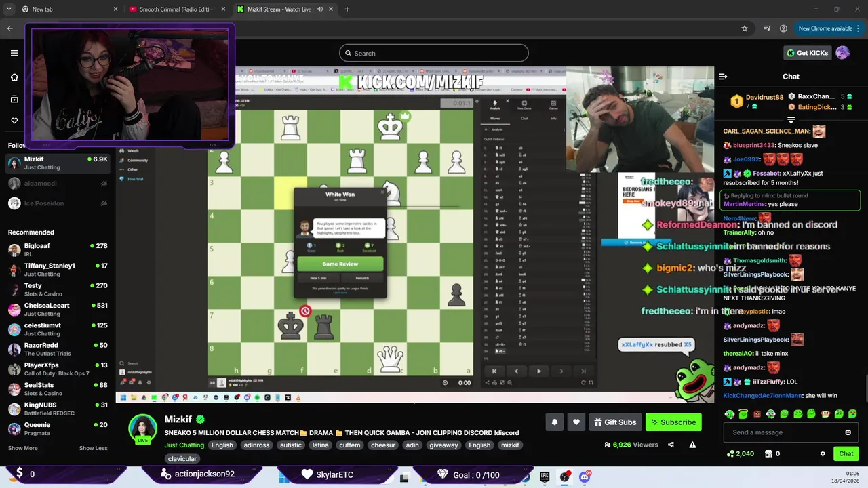Click Show More in recommended channels
868x488 pixels.
tap(23, 448)
